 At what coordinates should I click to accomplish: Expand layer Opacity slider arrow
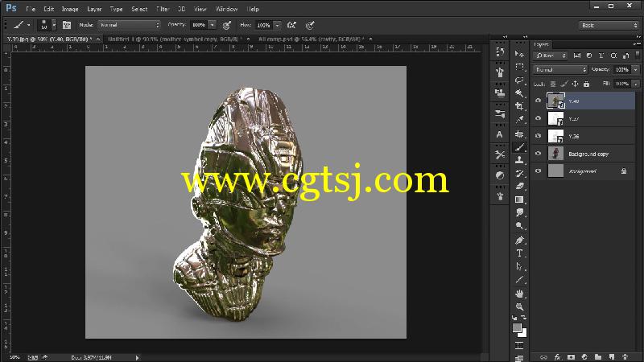[636, 70]
